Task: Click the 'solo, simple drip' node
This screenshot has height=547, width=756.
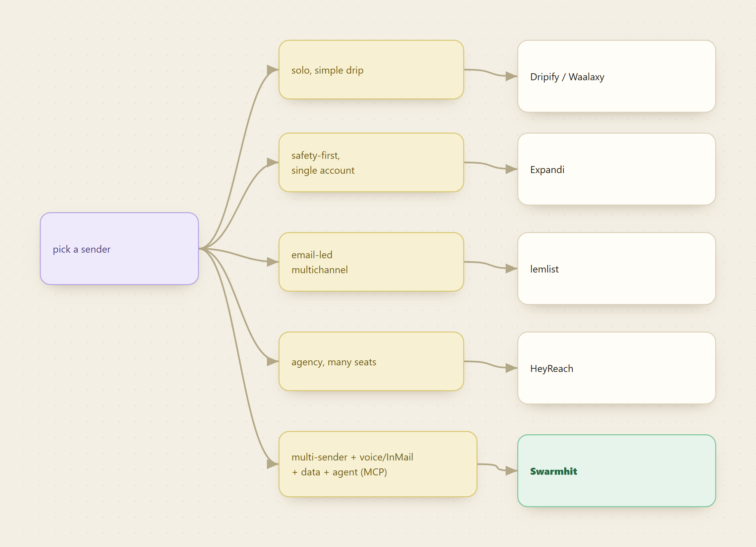Action: click(371, 70)
